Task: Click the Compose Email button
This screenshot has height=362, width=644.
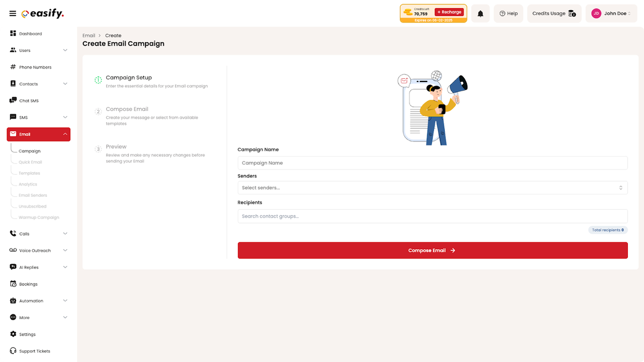Action: (433, 250)
